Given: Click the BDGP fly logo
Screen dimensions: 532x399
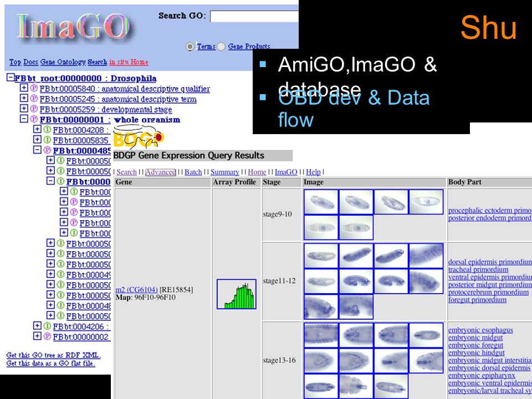Looking at the screenshot, I should 139,136.
